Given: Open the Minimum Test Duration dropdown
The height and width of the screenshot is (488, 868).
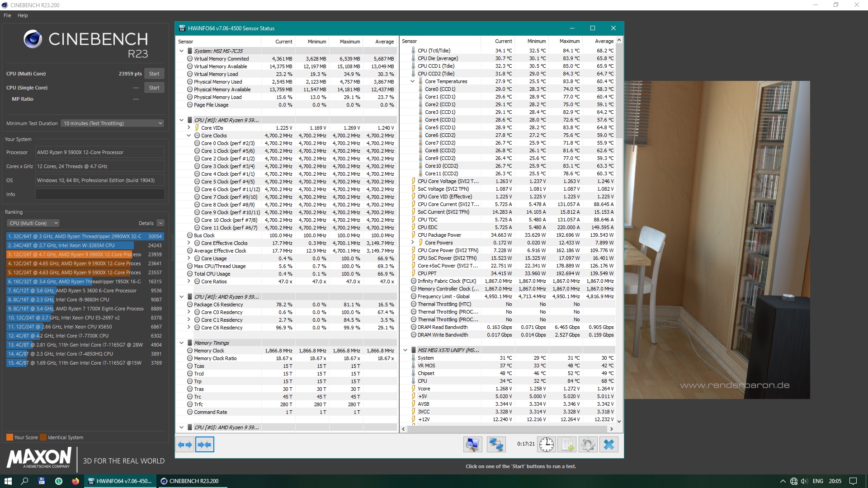Looking at the screenshot, I should pos(113,123).
